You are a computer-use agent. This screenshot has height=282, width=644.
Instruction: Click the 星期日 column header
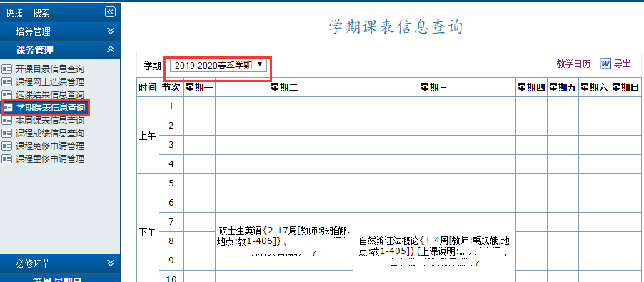pyautogui.click(x=625, y=87)
